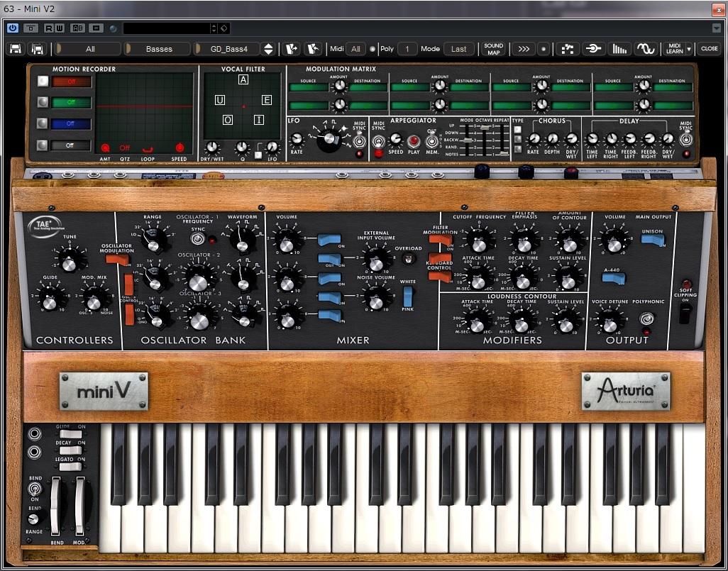
Task: Toggle the Oscillator Modulation orange switch
Action: tap(117, 260)
